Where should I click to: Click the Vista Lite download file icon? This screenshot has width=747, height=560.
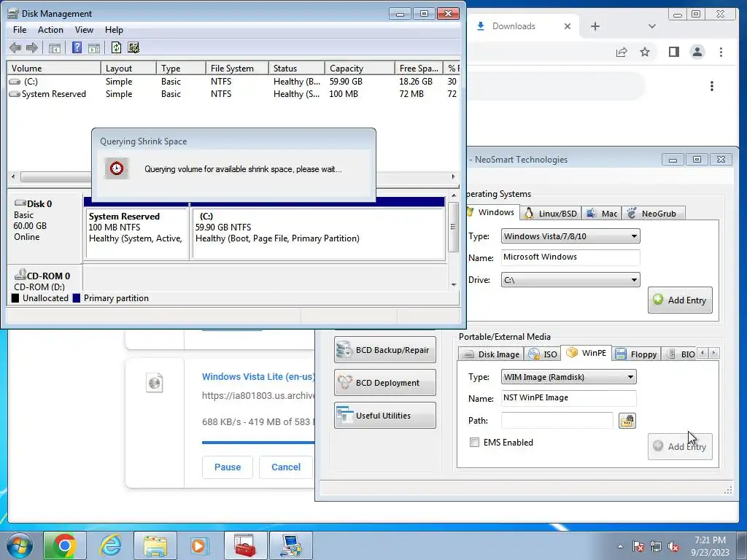pos(155,382)
